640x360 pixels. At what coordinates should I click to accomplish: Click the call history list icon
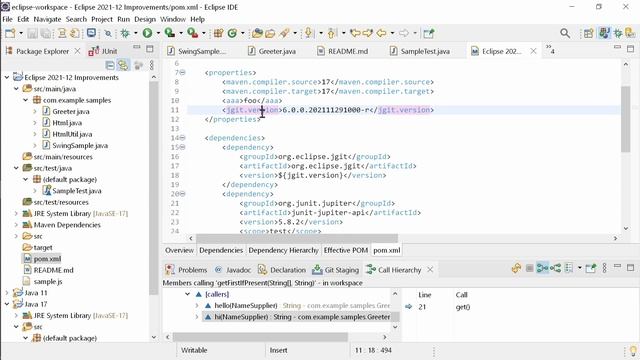[x=569, y=268]
